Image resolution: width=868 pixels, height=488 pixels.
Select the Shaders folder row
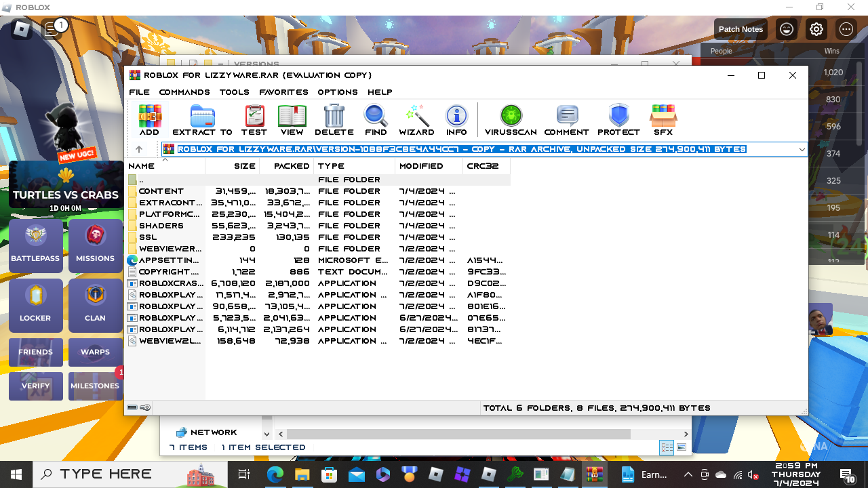(319, 226)
